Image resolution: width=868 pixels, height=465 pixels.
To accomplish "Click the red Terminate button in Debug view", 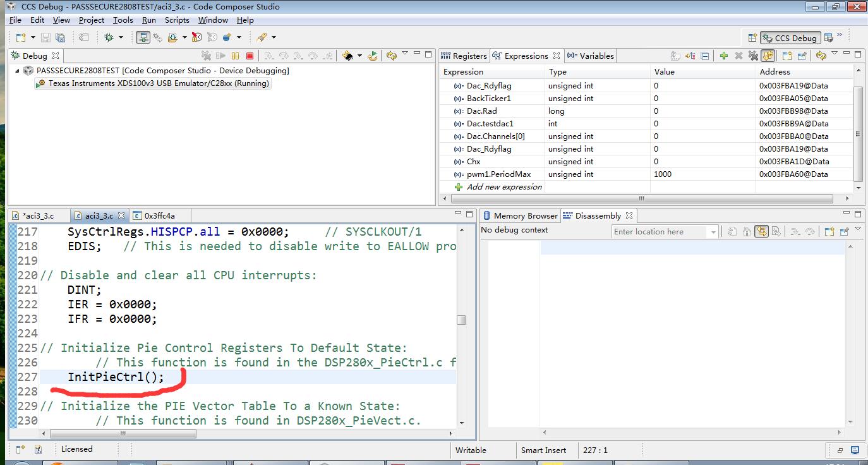I will 250,56.
